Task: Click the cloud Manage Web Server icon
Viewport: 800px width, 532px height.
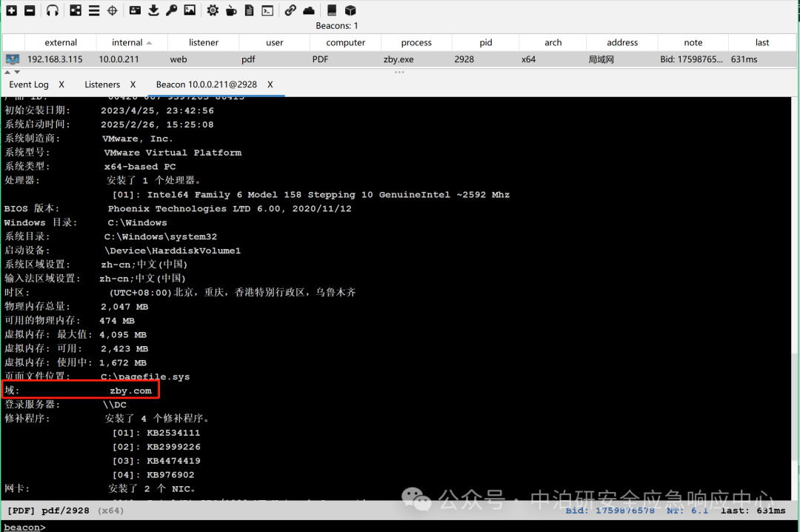Action: (x=309, y=10)
